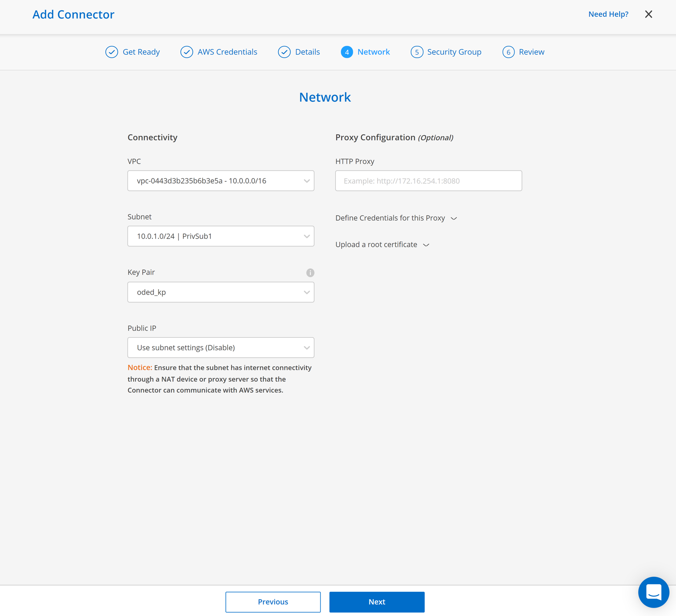Click the Next button
This screenshot has height=616, width=676.
point(377,602)
